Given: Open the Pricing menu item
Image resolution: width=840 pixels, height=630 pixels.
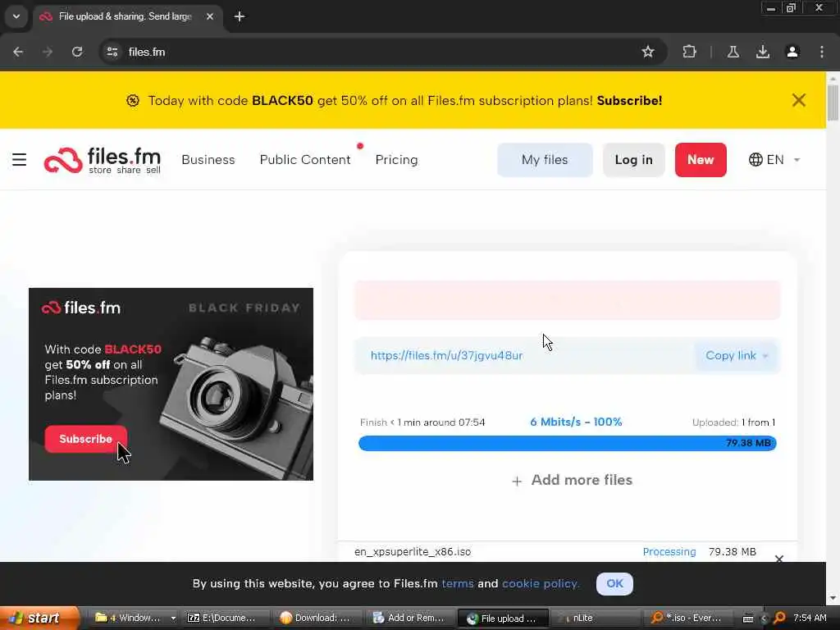Looking at the screenshot, I should click(396, 160).
